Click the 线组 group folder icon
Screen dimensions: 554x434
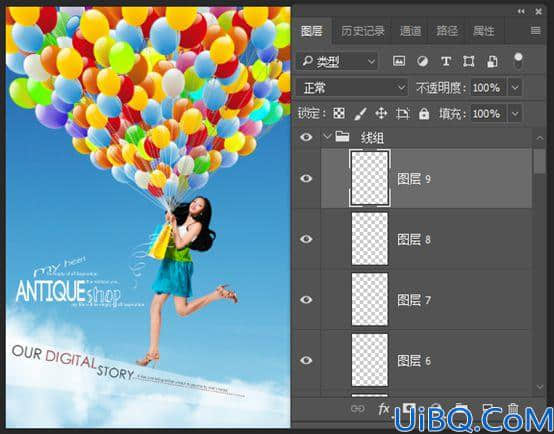tap(342, 137)
